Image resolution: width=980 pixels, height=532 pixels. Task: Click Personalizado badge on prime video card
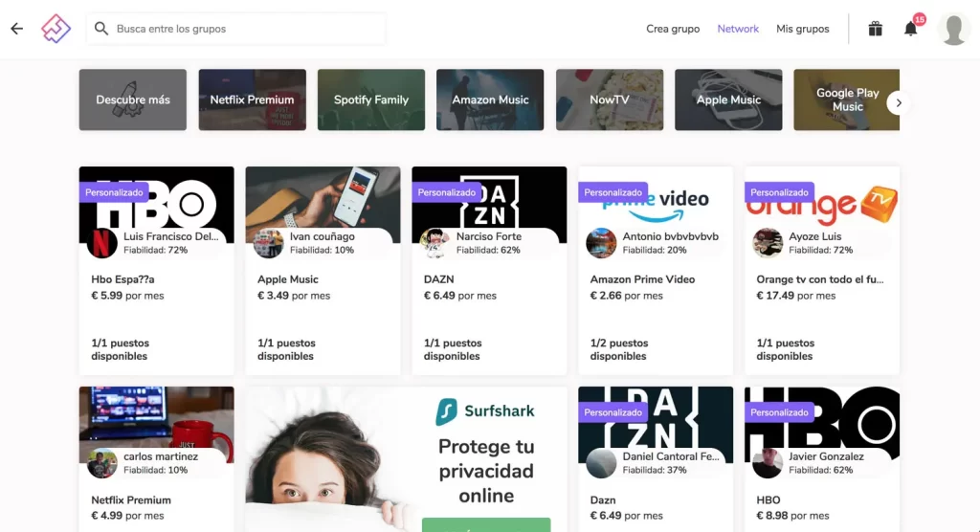(612, 192)
